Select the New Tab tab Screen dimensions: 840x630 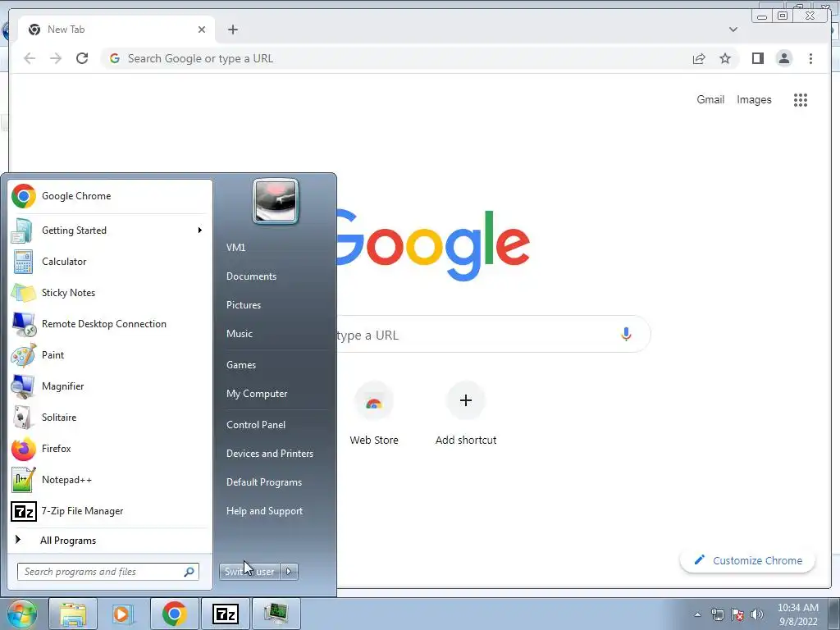click(x=116, y=30)
